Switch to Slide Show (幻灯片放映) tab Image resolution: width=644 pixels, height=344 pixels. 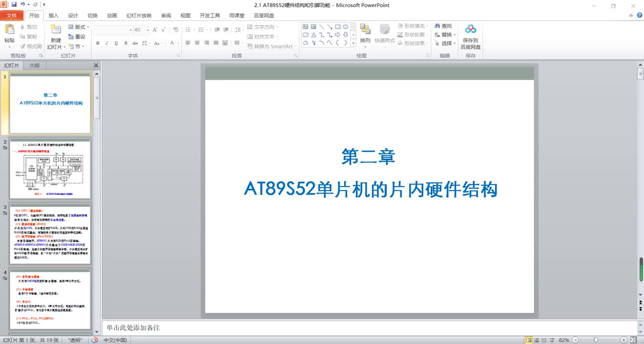click(139, 15)
